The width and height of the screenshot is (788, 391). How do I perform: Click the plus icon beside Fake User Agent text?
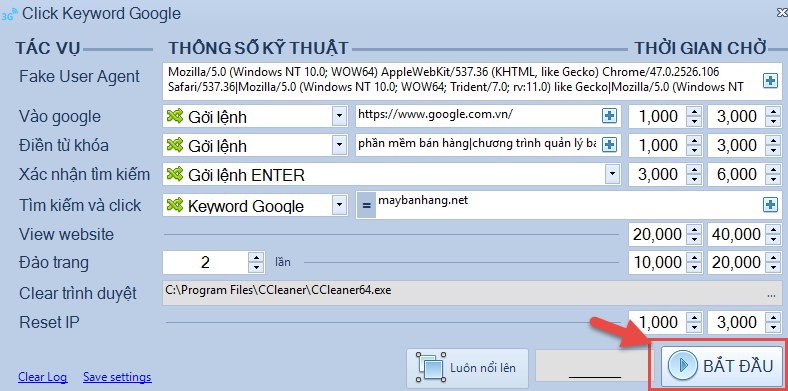tap(770, 80)
